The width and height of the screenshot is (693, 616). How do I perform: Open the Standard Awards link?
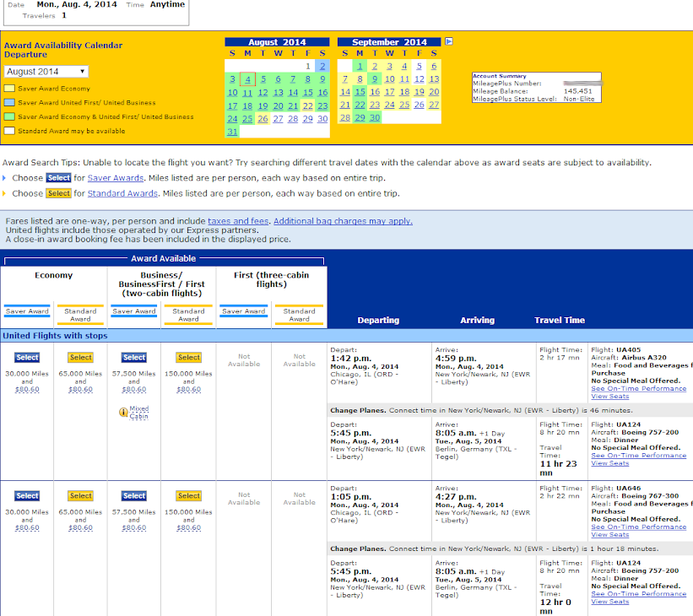coord(122,193)
